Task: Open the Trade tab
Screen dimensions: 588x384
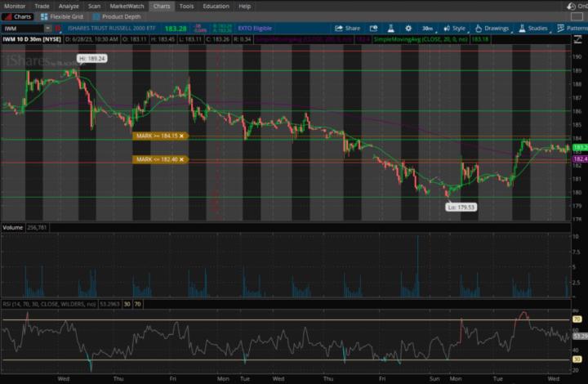Action: 42,6
